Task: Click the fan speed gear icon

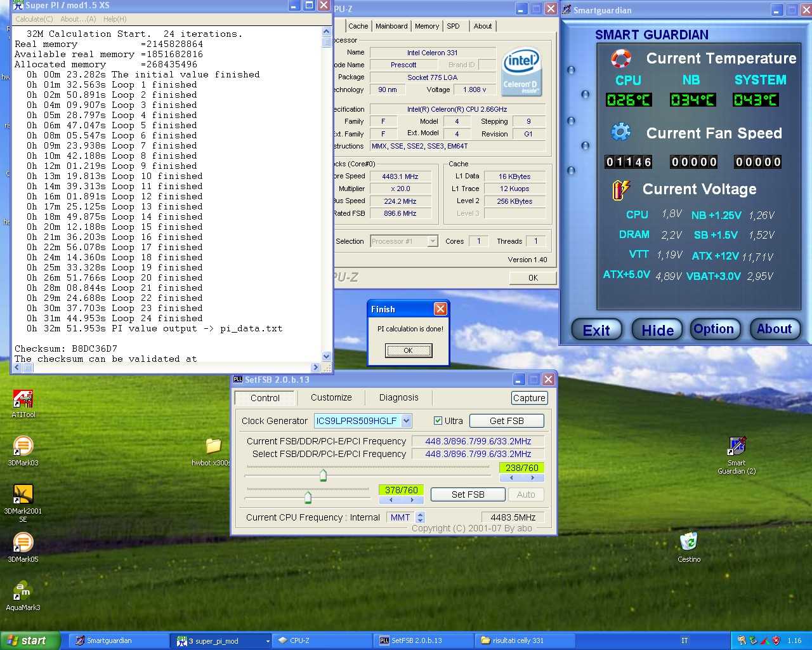Action: (x=620, y=132)
